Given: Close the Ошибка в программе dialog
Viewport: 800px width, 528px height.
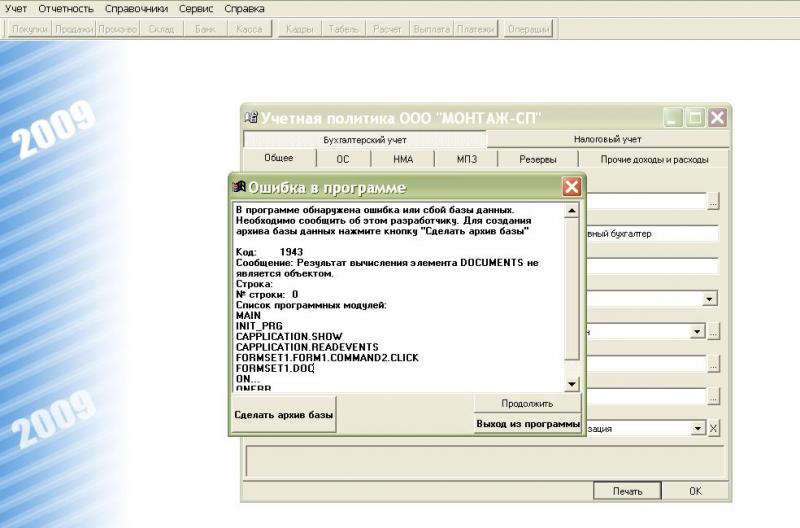Looking at the screenshot, I should (x=571, y=187).
